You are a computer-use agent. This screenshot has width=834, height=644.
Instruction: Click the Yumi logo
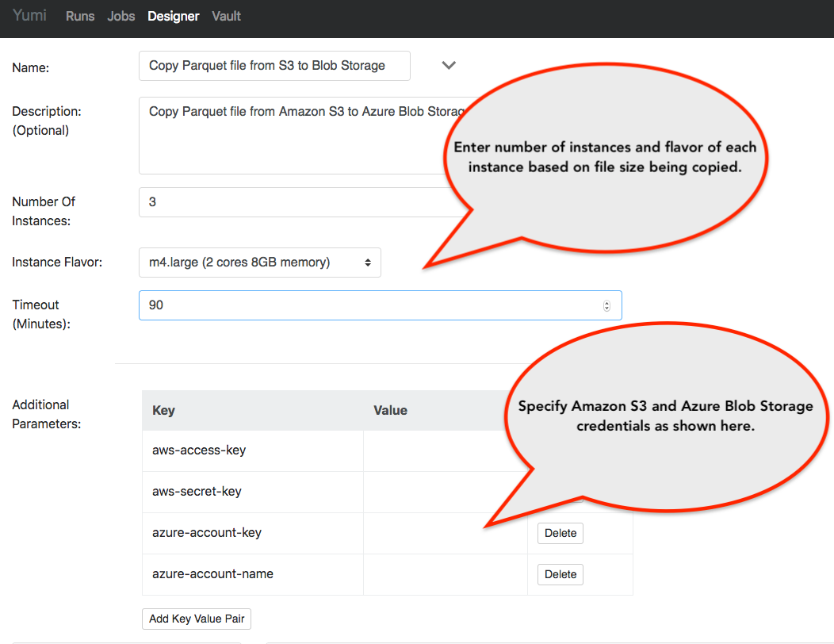coord(29,15)
